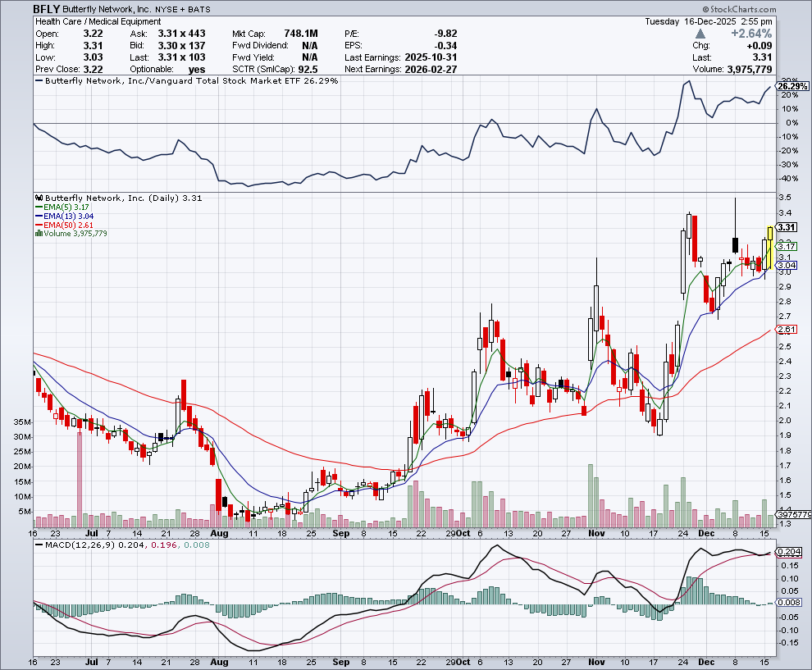
Task: Click the gray up-arrow change indicator
Action: point(700,34)
